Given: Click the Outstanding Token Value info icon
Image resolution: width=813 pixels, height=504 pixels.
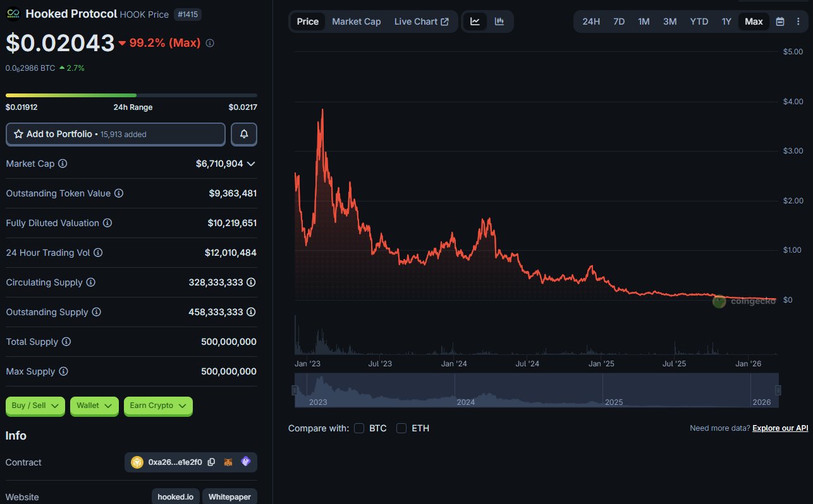Looking at the screenshot, I should (x=119, y=193).
